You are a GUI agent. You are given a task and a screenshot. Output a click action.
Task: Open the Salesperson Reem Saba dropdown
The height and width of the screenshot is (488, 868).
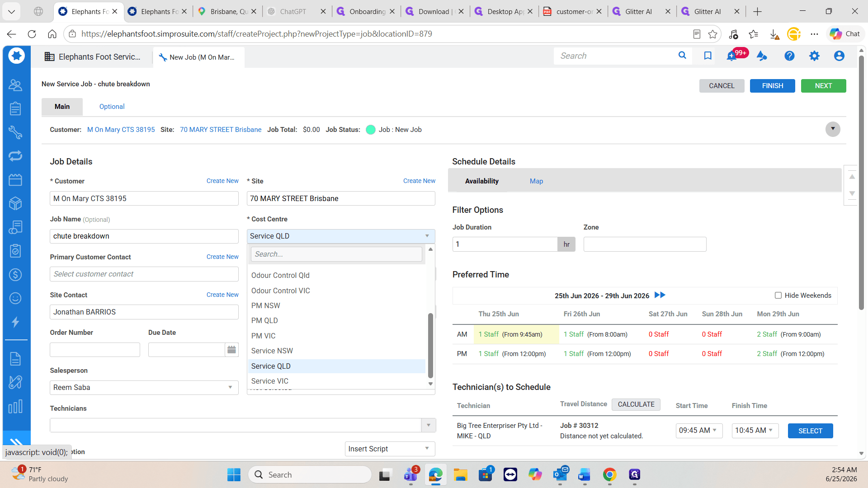point(144,387)
